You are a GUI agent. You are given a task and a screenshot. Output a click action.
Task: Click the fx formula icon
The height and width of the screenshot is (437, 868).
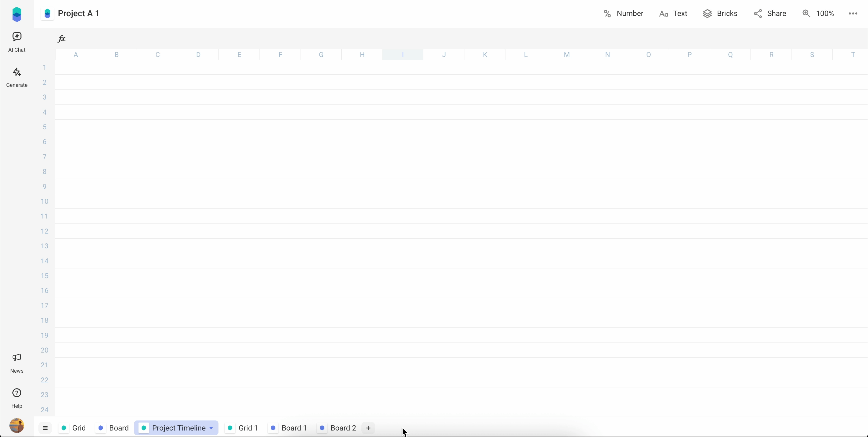(x=62, y=38)
